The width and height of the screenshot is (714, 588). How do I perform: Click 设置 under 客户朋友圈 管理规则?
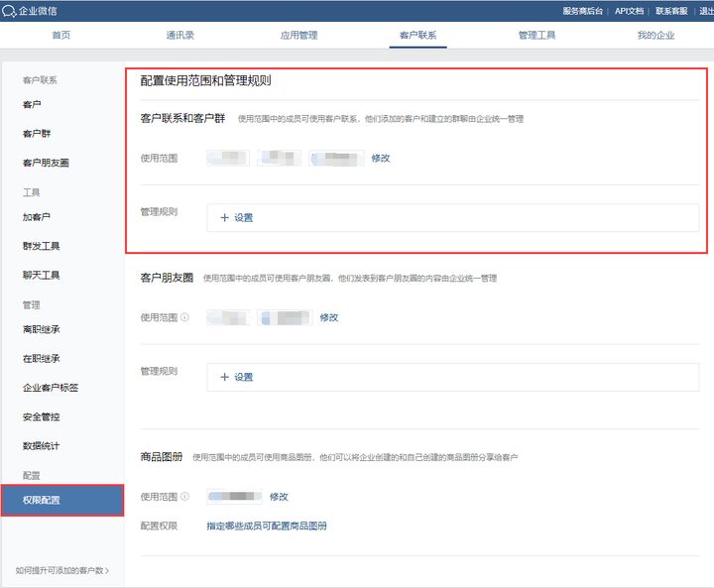237,377
